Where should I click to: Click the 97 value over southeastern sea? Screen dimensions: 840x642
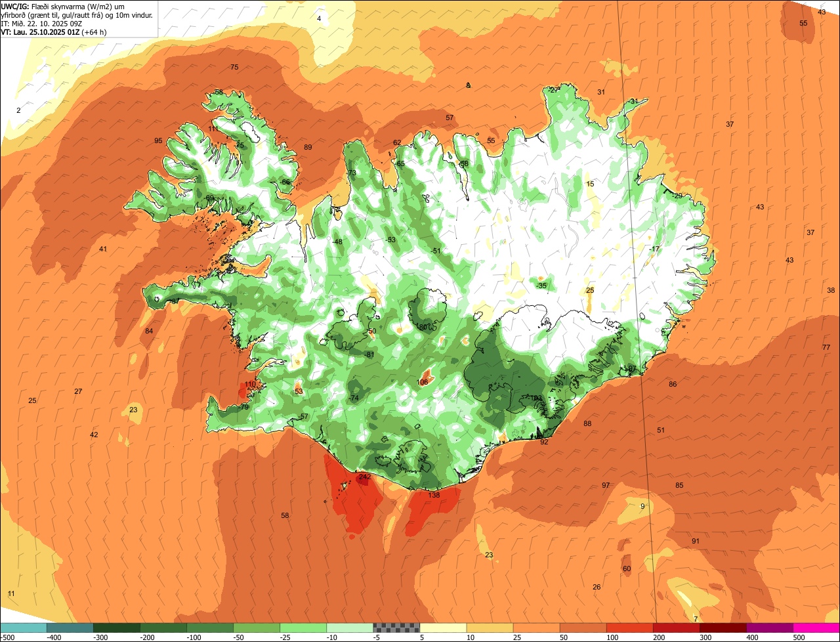tap(606, 485)
